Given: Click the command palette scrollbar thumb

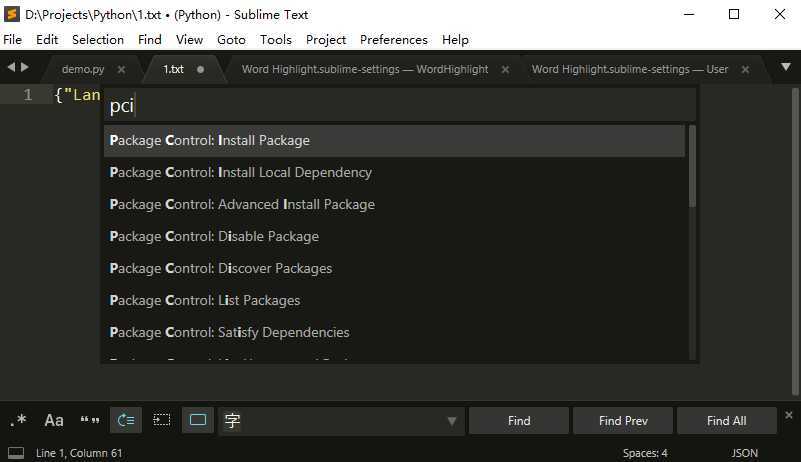Looking at the screenshot, I should [692, 167].
